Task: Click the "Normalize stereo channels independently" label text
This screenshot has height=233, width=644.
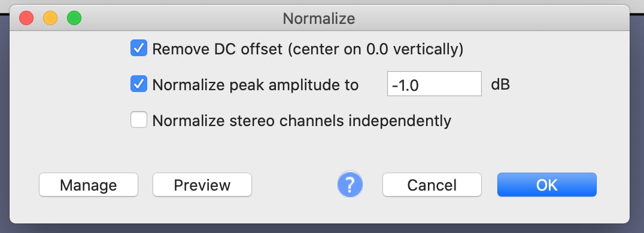Action: (x=302, y=121)
